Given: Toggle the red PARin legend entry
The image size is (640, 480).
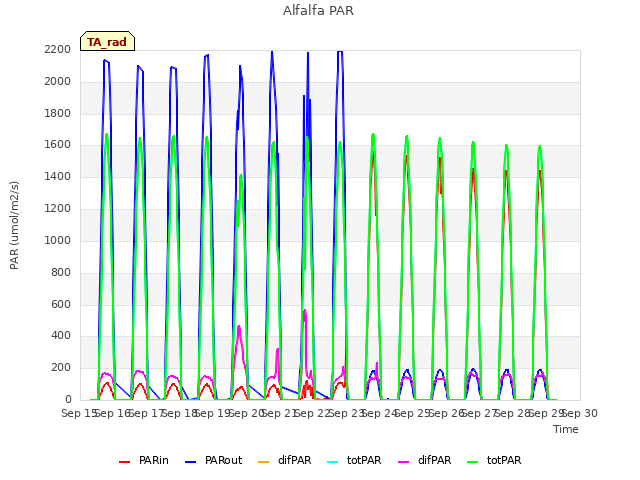Looking at the screenshot, I should 144,460.
